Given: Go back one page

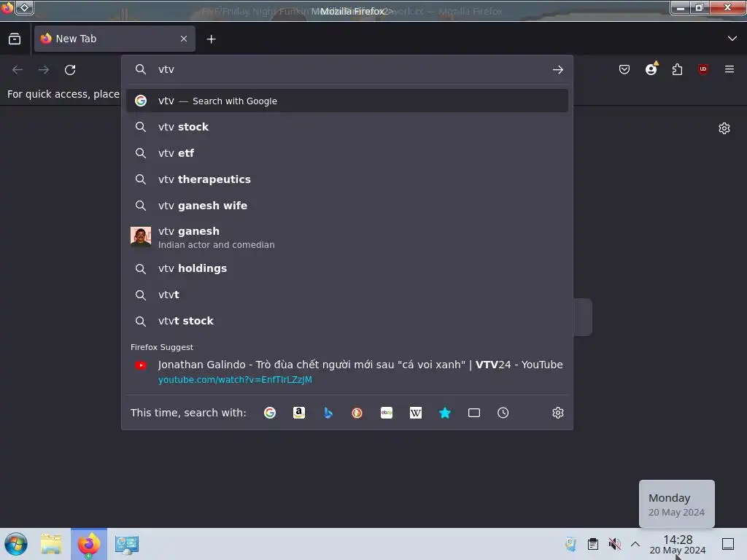Looking at the screenshot, I should pos(18,70).
